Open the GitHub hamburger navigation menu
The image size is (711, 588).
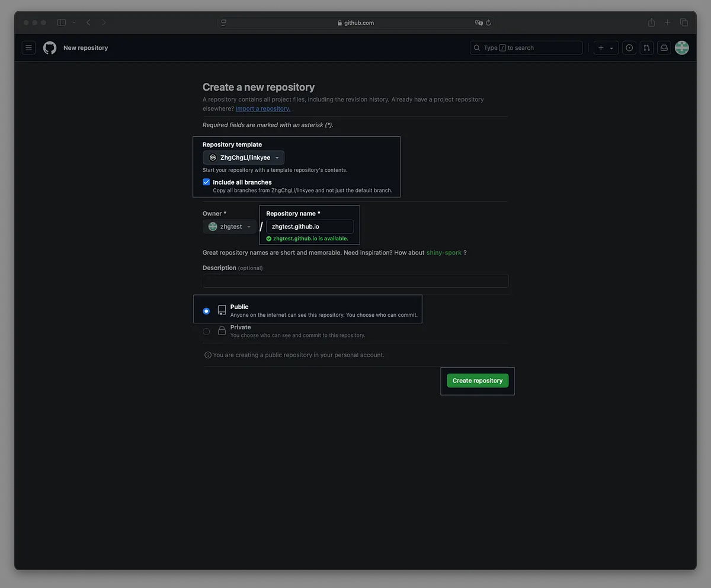coord(28,48)
